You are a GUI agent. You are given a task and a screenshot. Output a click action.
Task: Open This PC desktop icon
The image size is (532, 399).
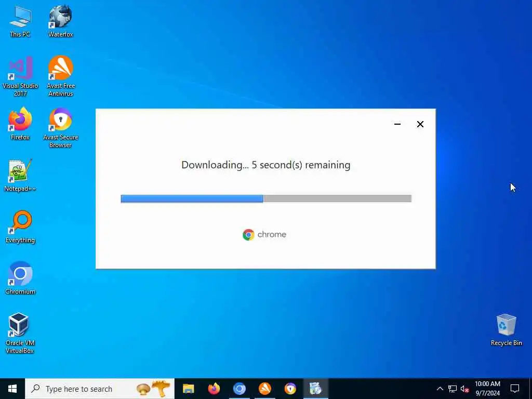click(x=20, y=21)
